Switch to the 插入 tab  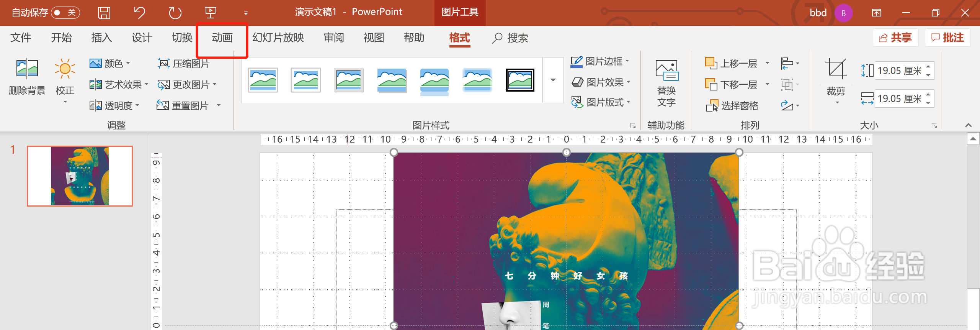point(101,38)
